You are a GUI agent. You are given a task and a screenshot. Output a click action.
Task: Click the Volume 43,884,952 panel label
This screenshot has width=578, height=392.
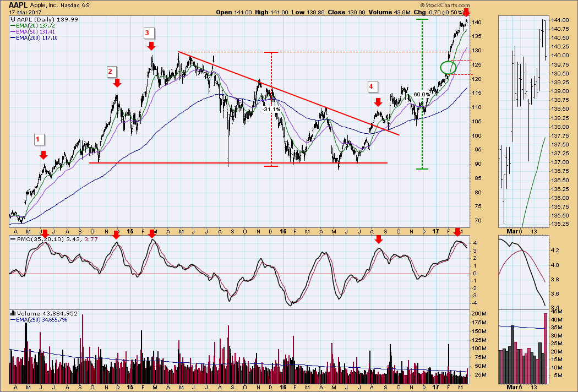47,313
